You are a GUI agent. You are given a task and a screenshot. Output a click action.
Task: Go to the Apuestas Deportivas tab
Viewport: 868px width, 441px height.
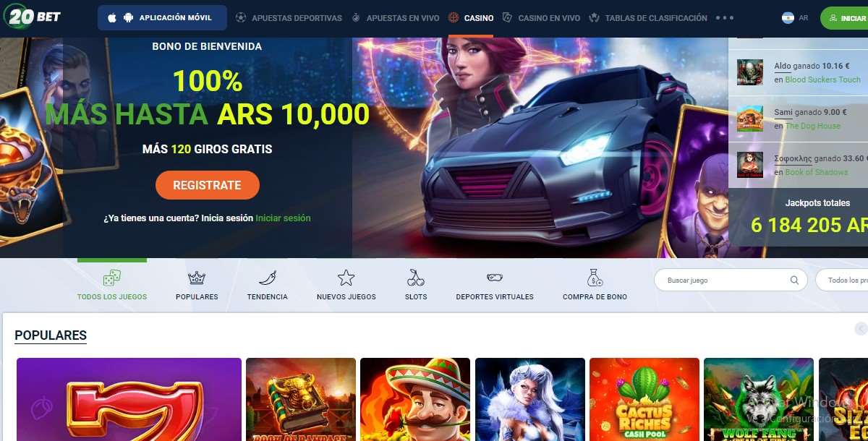pyautogui.click(x=289, y=18)
